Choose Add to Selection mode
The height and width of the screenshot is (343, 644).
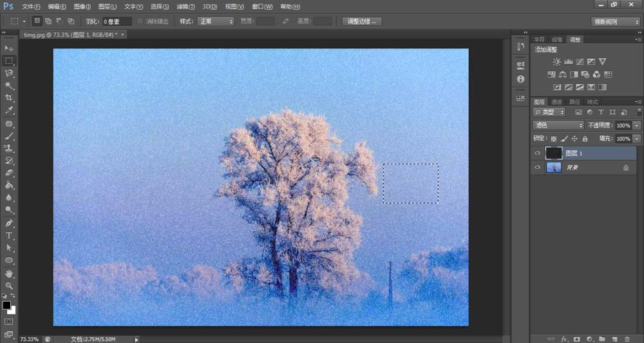coord(48,21)
